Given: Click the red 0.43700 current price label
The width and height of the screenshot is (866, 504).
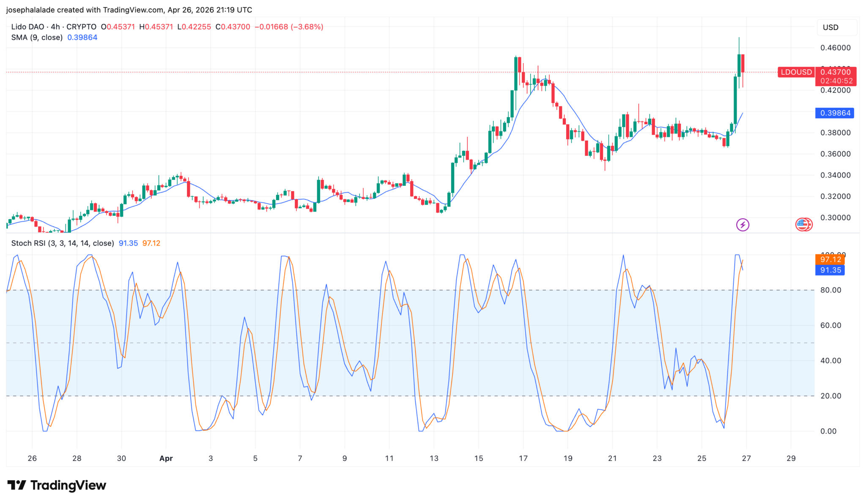Looking at the screenshot, I should 836,72.
